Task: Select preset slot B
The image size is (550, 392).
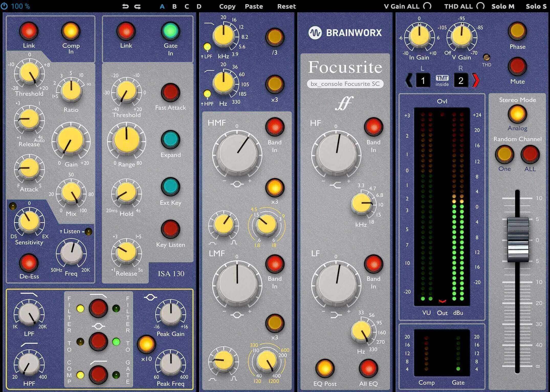Action: pyautogui.click(x=174, y=6)
